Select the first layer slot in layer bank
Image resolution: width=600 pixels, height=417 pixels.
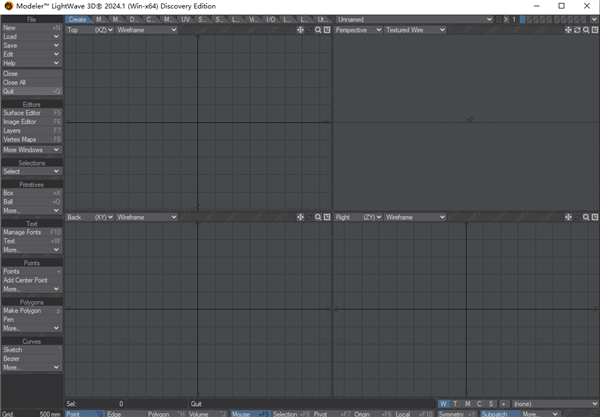[523, 19]
